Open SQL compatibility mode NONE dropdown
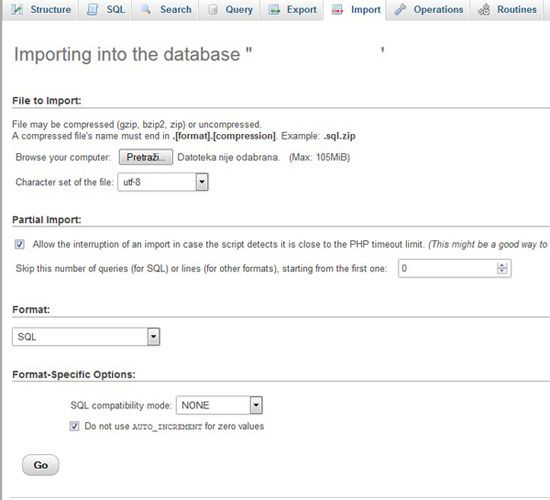 (219, 405)
